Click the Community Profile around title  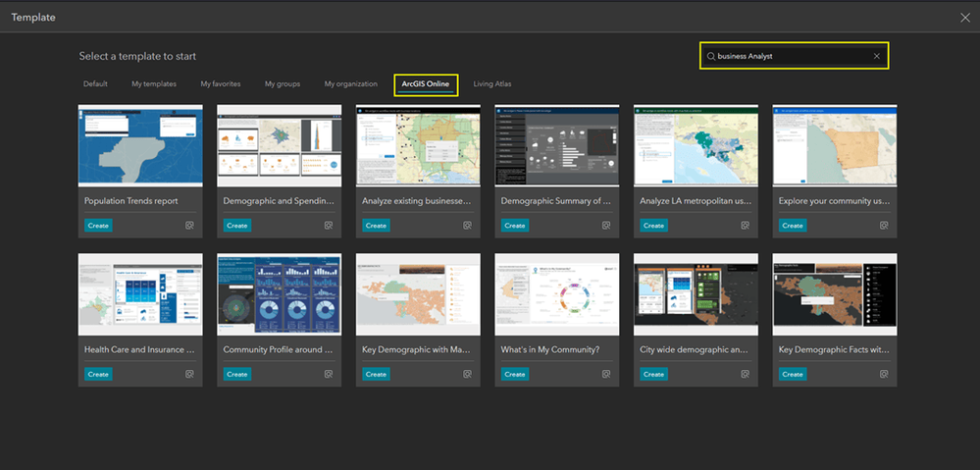(279, 350)
